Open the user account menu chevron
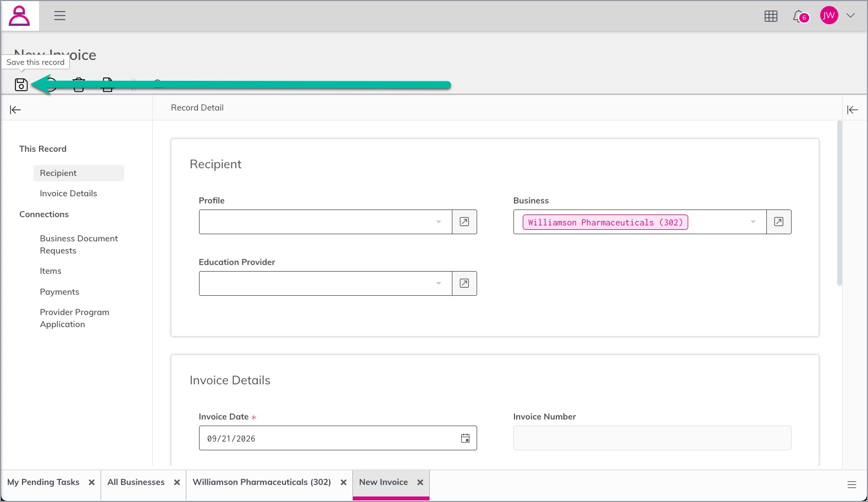The height and width of the screenshot is (502, 868). point(850,15)
